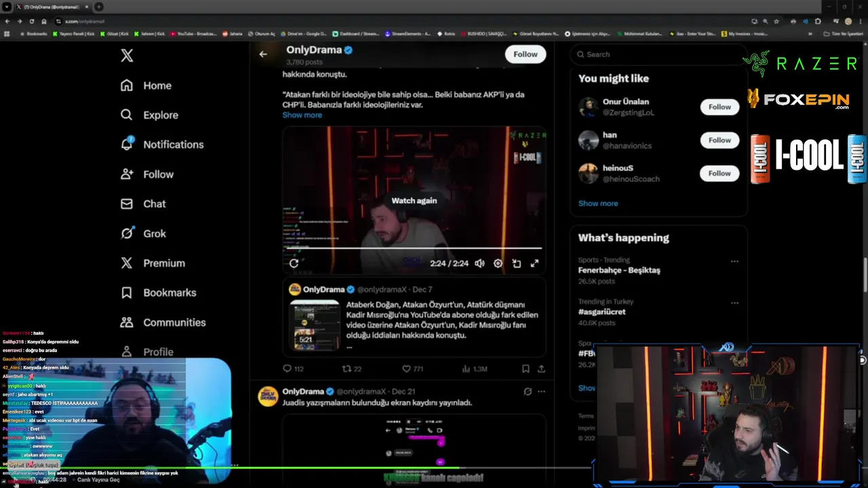Share the post
Image resolution: width=868 pixels, height=488 pixels.
[x=541, y=369]
